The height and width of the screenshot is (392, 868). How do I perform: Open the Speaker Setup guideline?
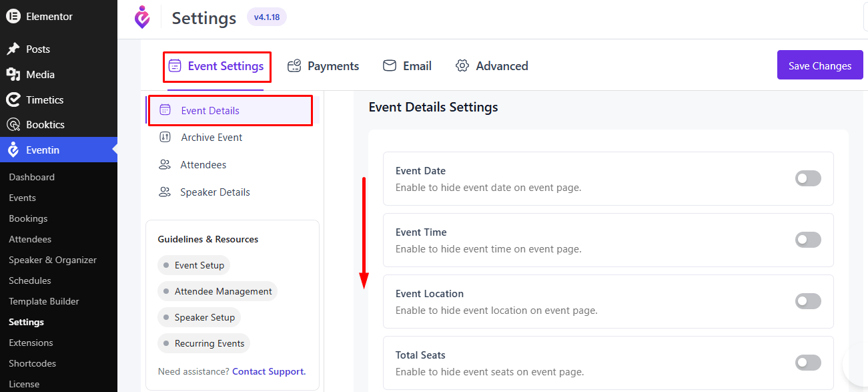199,317
